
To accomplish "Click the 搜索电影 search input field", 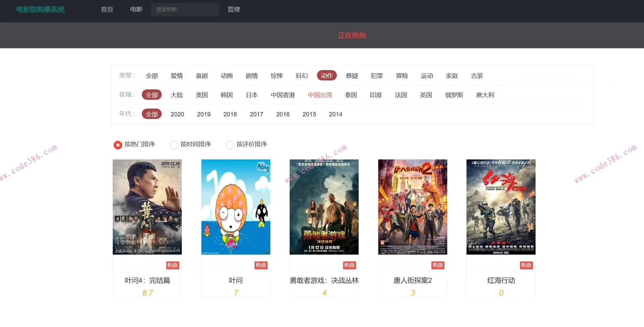I will 185,9.
